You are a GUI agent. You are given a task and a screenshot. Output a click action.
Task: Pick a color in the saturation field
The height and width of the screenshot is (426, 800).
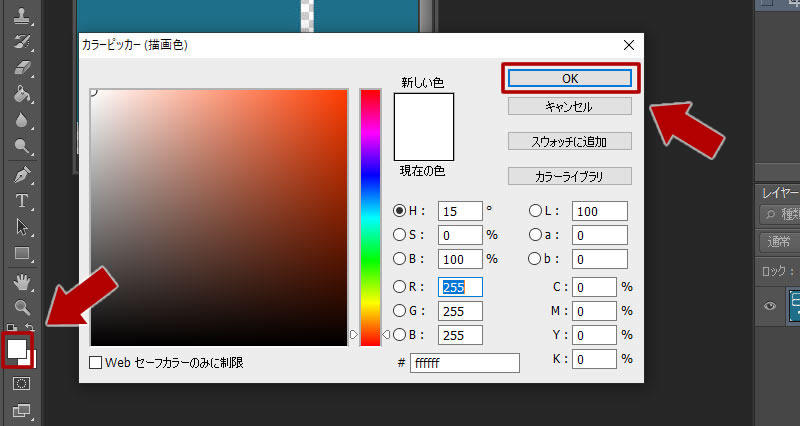tap(219, 218)
